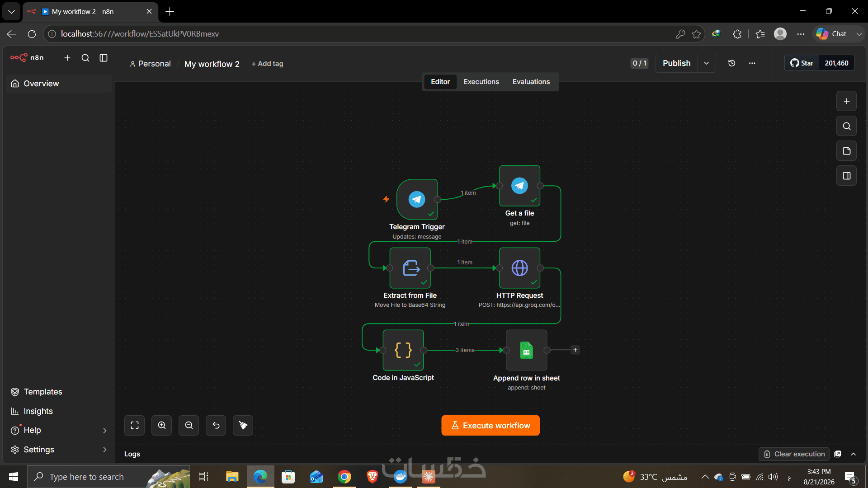Open Chrome from taskbar
Image resolution: width=868 pixels, height=488 pixels.
tap(344, 477)
